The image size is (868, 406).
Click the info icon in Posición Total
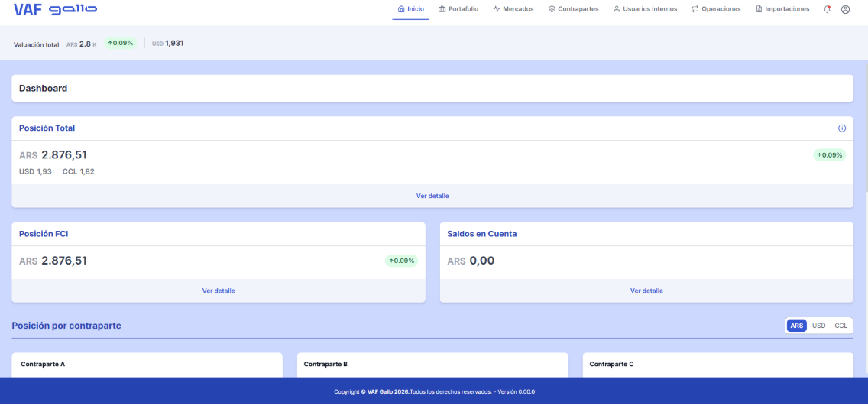point(842,128)
